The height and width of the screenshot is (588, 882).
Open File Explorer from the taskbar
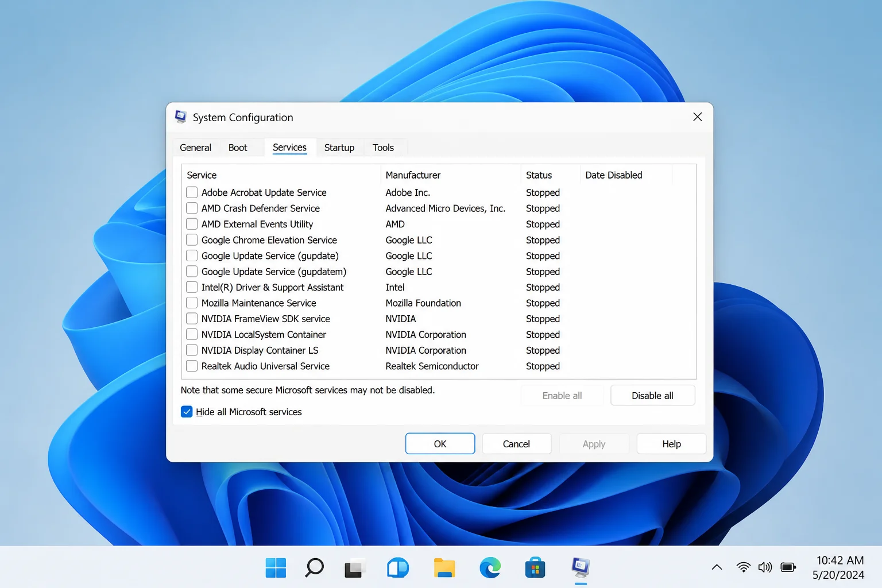tap(444, 568)
